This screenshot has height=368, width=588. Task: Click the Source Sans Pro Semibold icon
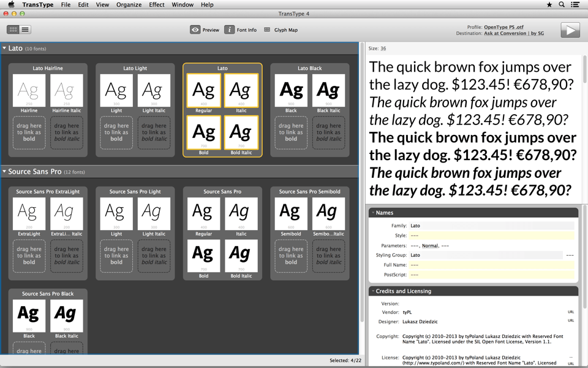pyautogui.click(x=291, y=213)
